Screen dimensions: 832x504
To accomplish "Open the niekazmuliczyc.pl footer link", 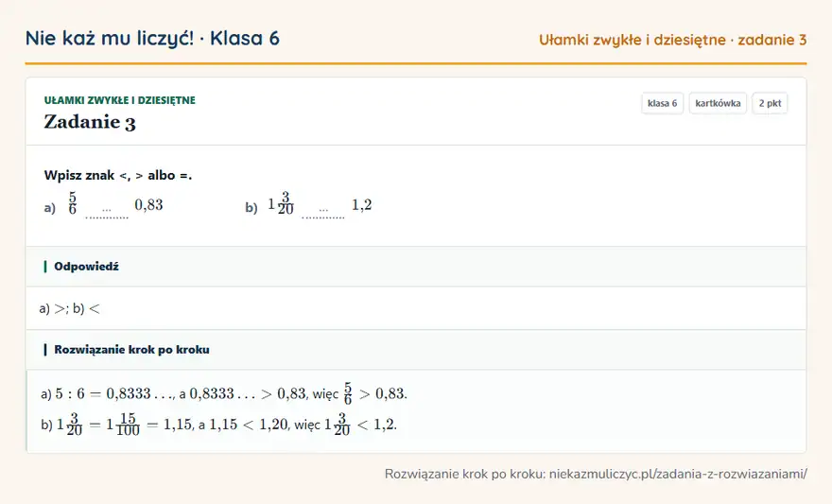I will pyautogui.click(x=678, y=474).
